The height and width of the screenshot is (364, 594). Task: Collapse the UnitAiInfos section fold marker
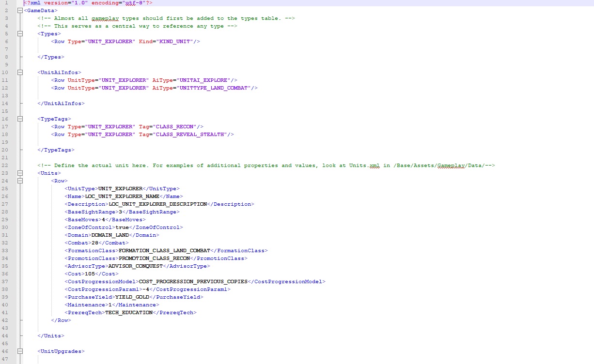(x=20, y=73)
